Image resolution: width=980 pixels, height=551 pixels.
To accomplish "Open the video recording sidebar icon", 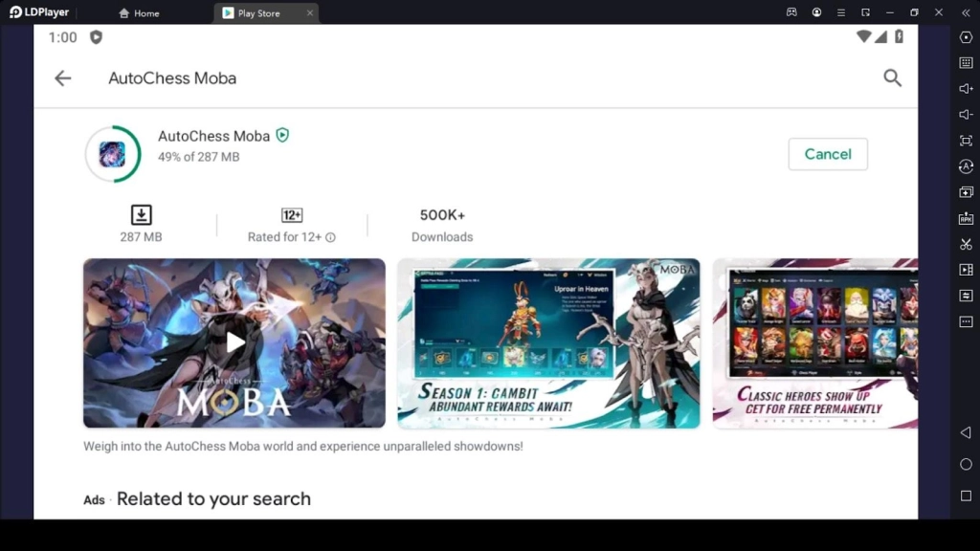I will coord(966,268).
